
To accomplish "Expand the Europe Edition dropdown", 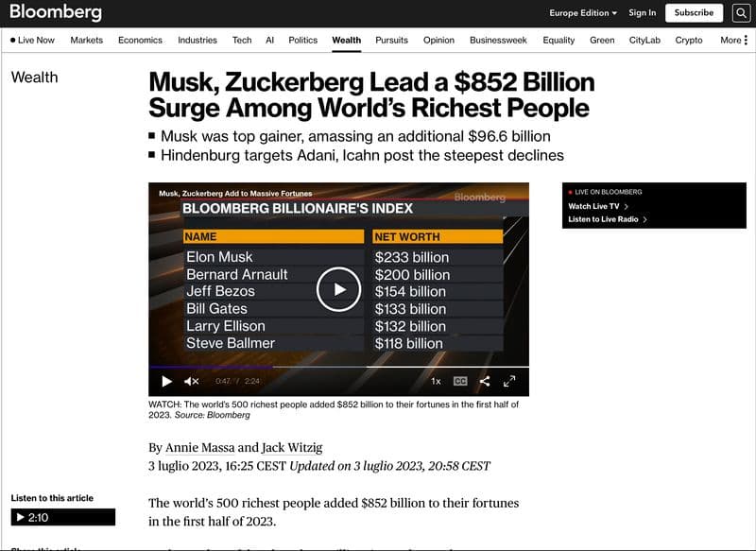I will [583, 13].
